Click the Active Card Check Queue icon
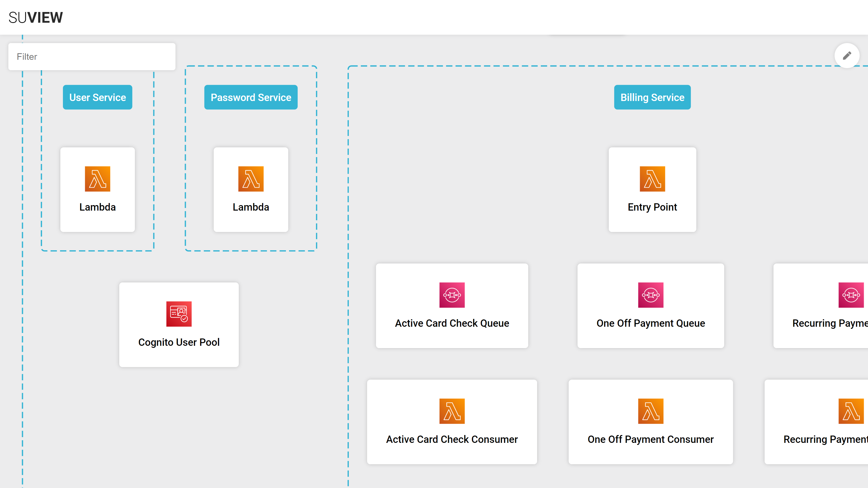The image size is (868, 488). [x=452, y=295]
